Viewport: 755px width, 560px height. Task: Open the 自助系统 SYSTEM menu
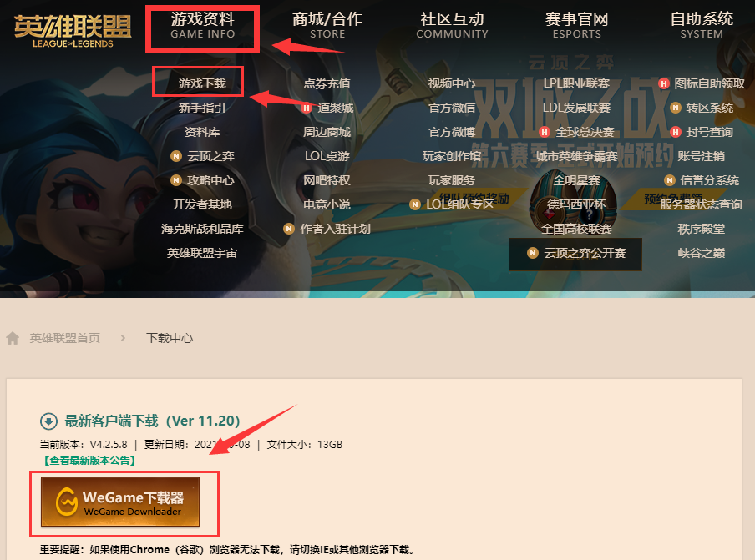point(702,26)
